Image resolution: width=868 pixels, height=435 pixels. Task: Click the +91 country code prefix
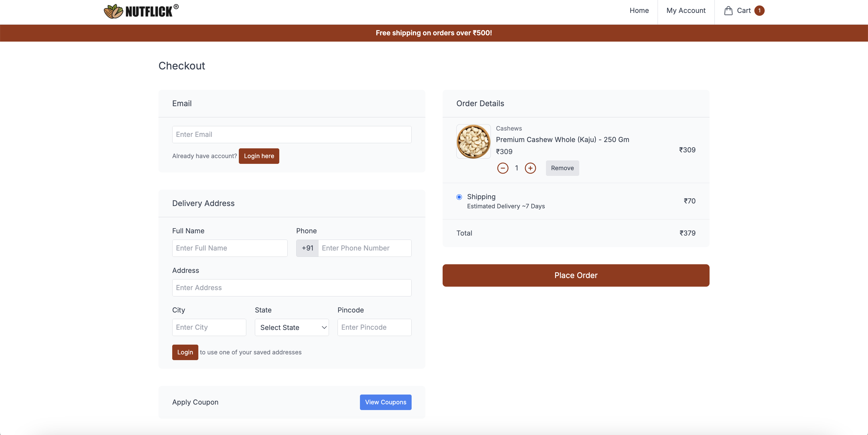[307, 248]
